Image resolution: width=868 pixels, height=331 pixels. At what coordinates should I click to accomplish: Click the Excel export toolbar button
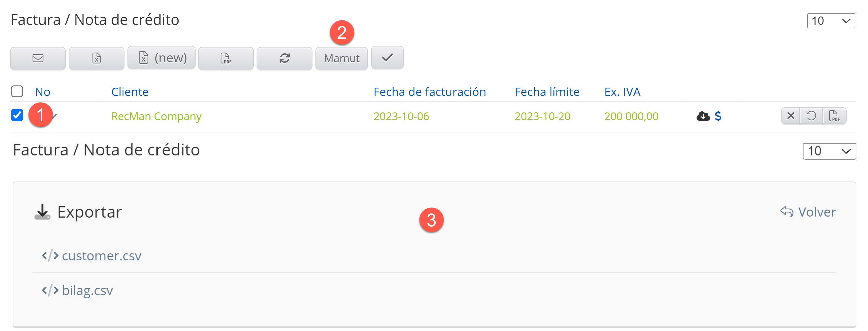(96, 58)
